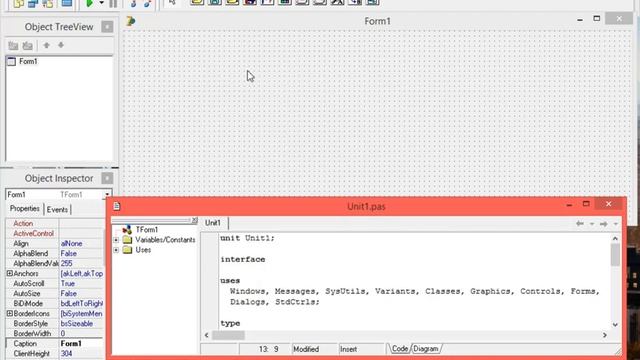Expand the Variables/Constants node
640x360 pixels.
pyautogui.click(x=116, y=240)
